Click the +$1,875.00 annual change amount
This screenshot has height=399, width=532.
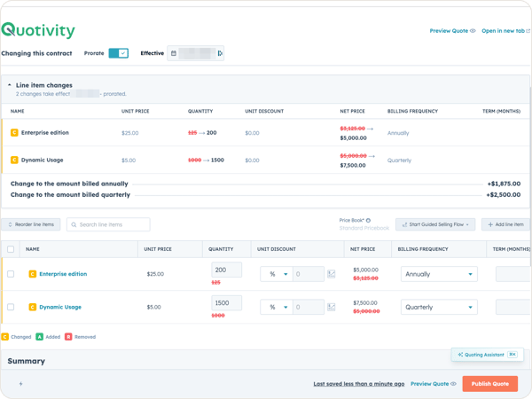[504, 184]
